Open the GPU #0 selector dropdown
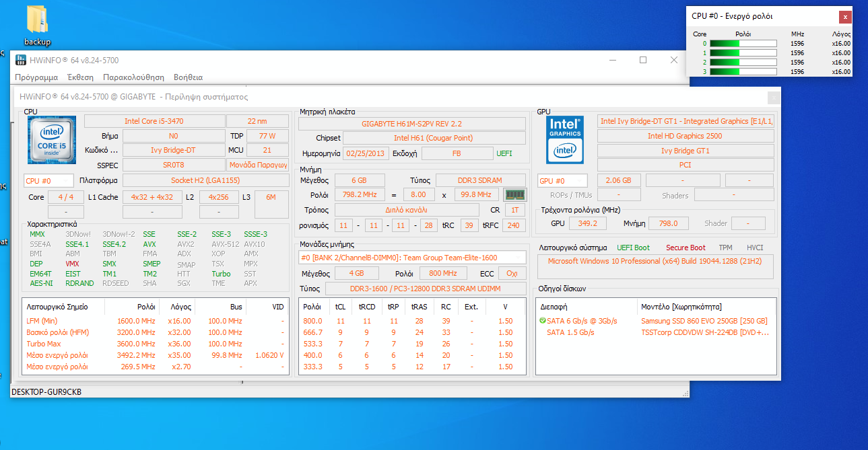The height and width of the screenshot is (450, 868). pyautogui.click(x=562, y=180)
